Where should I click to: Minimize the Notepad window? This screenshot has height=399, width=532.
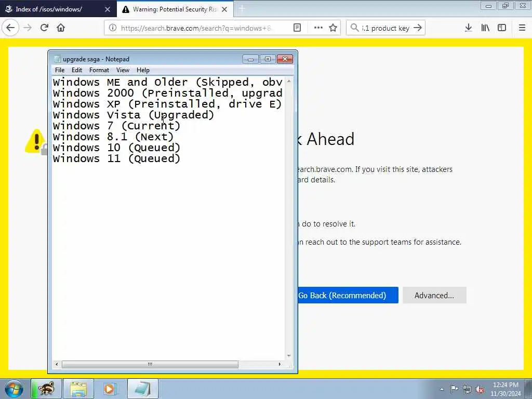pos(251,59)
